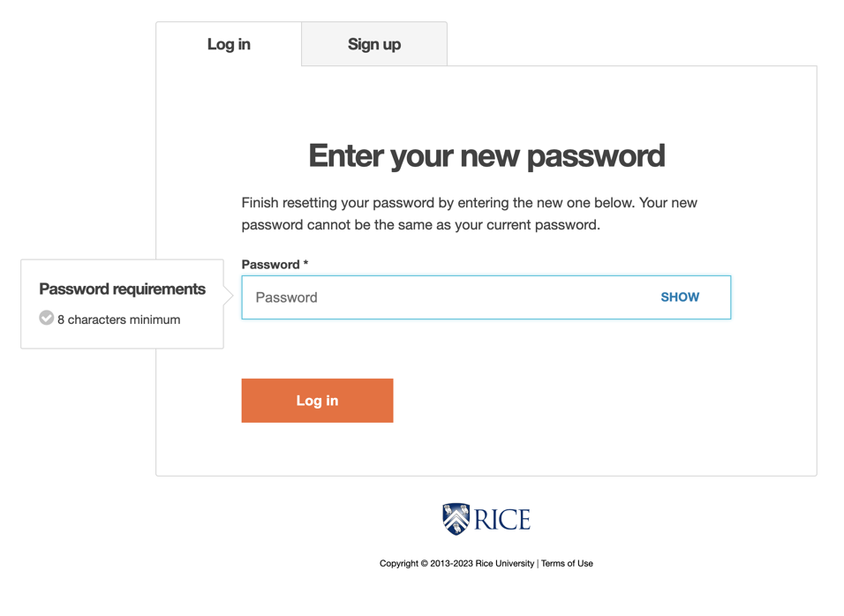The image size is (844, 616).
Task: Click the required field asterisk beside Password
Action: pos(307,264)
